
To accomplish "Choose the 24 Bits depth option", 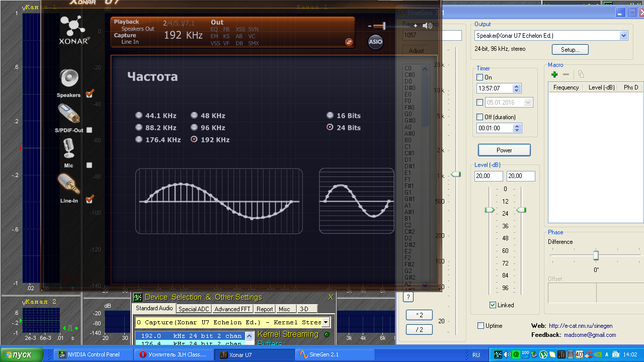I will point(330,127).
